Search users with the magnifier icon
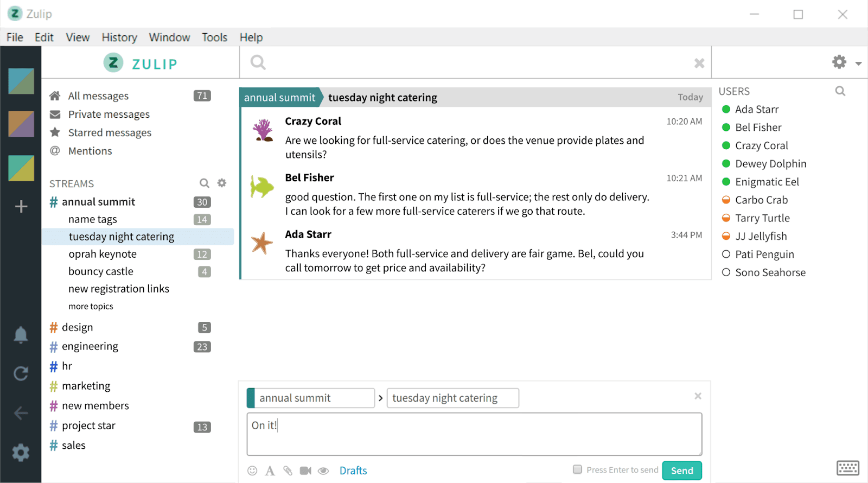868x483 pixels. pos(840,91)
